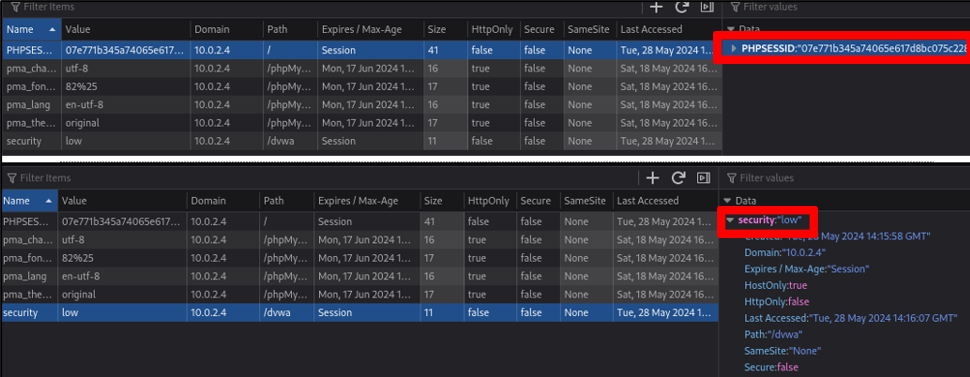Click the refresh icon in lower panel toolbar
This screenshot has width=970, height=377.
[678, 178]
